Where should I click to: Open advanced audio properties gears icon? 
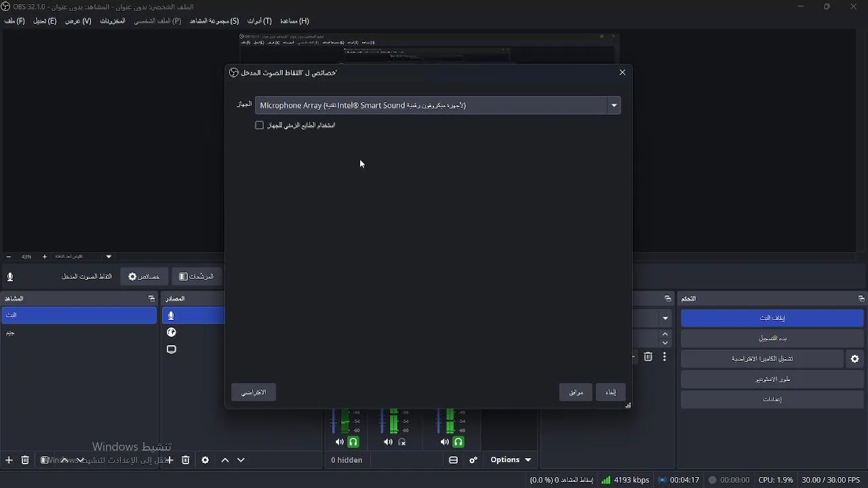pos(473,460)
